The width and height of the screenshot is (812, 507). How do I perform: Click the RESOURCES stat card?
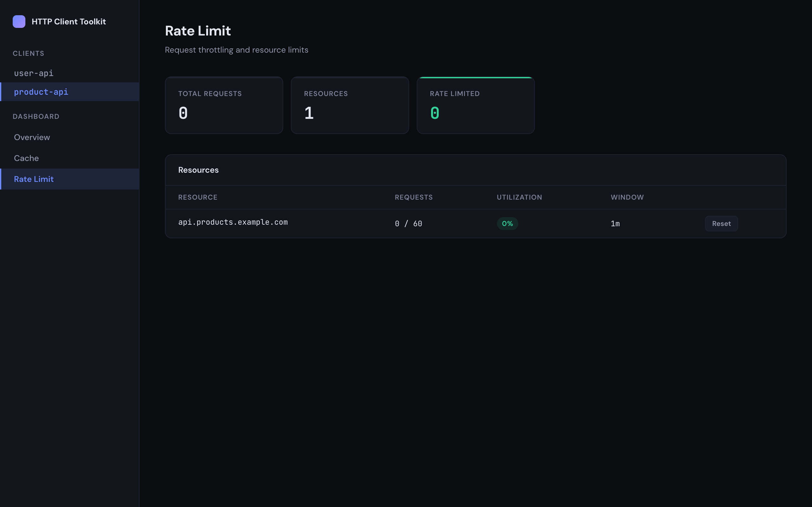click(x=350, y=105)
